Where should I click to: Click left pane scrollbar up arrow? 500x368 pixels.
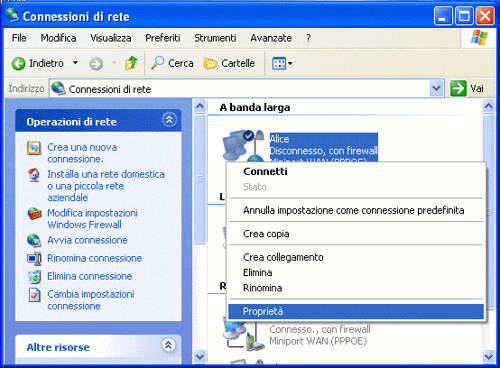200,106
